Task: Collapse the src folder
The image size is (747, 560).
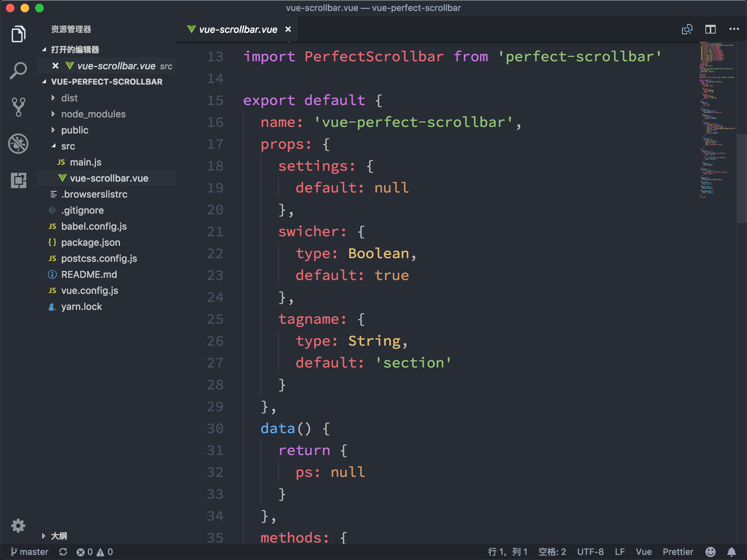Action: (x=68, y=146)
